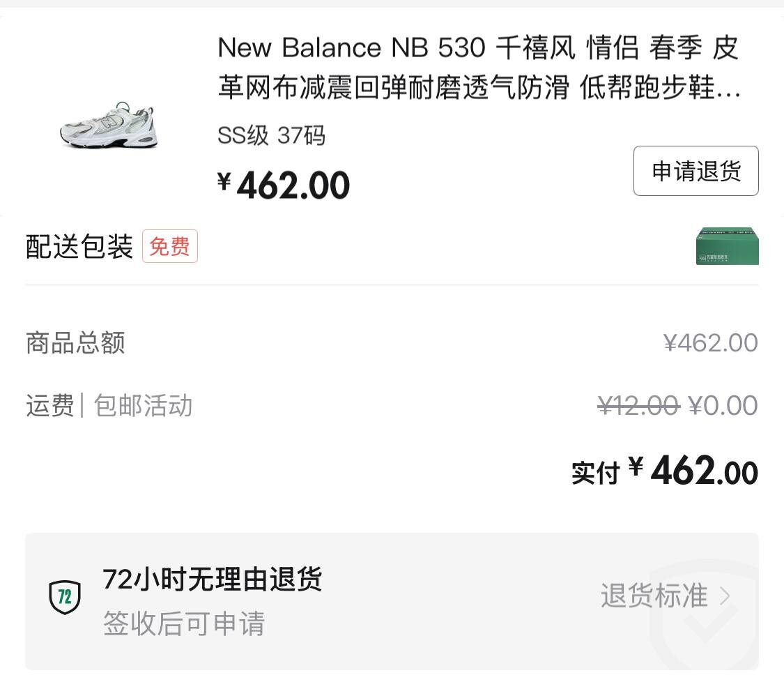The width and height of the screenshot is (784, 675).
Task: Tap the crossed-out ¥12.00 shipping fee
Action: (638, 405)
